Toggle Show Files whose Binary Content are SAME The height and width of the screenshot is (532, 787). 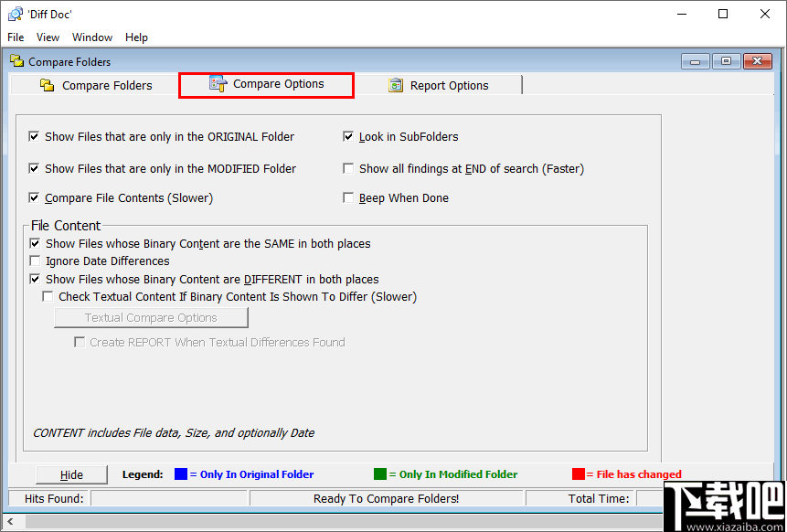coord(35,244)
